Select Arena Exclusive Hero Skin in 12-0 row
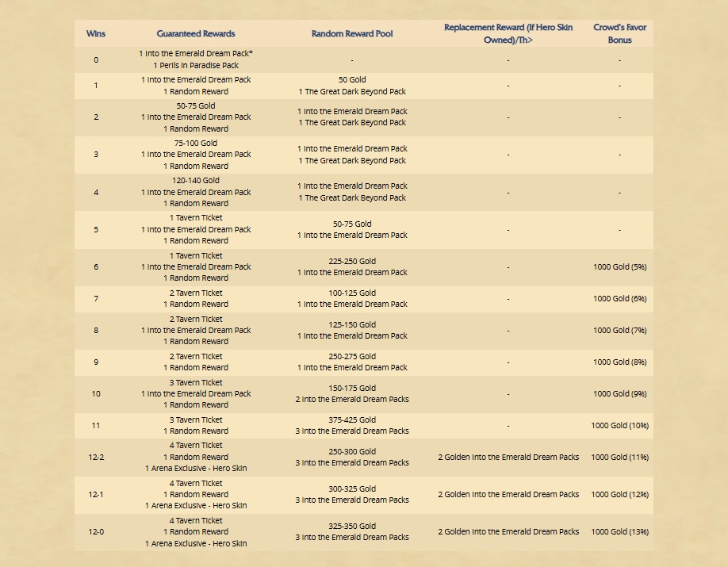728x567 pixels. tap(195, 543)
